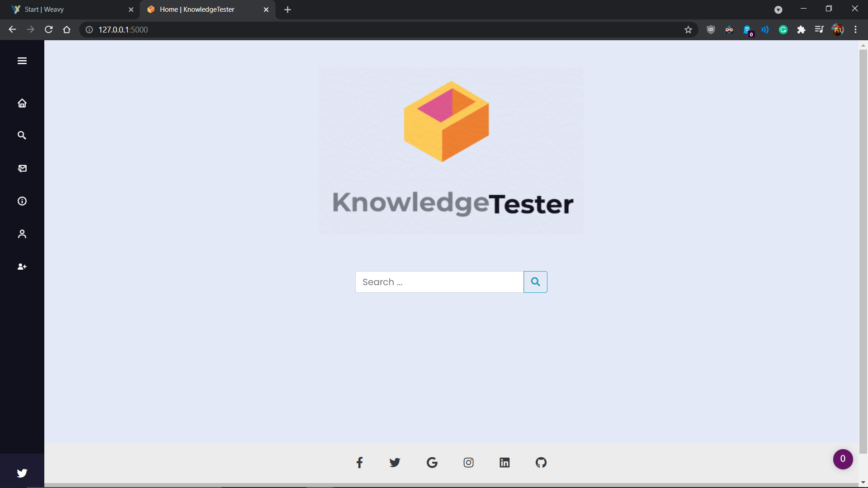Open the Instagram footer link
The width and height of the screenshot is (868, 488).
pyautogui.click(x=468, y=463)
